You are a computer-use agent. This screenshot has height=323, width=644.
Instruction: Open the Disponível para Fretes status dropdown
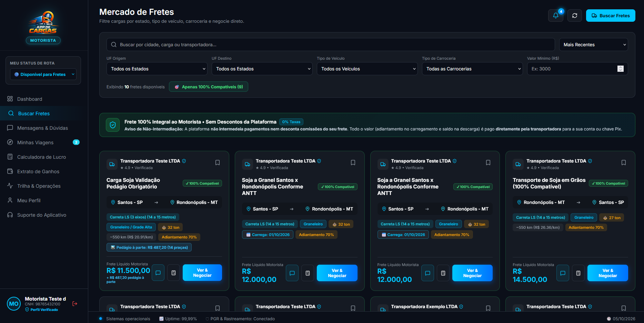43,74
